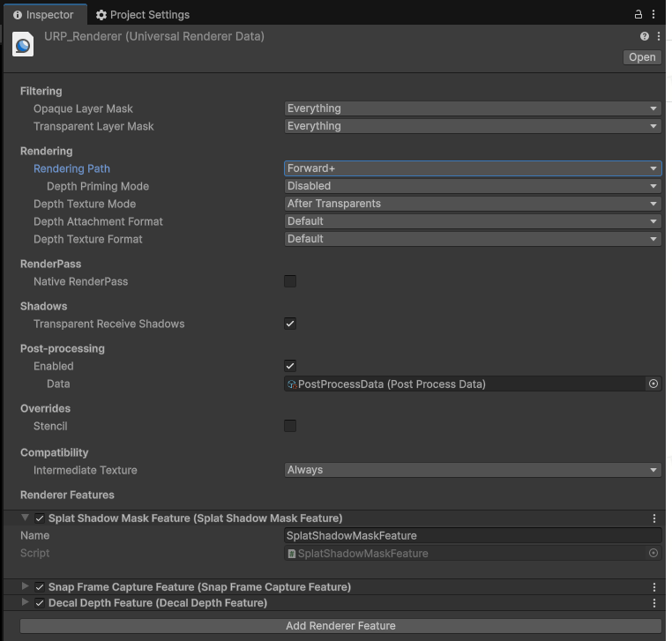Click the object picker for PostProcessData field
Image resolution: width=672 pixels, height=641 pixels.
point(653,384)
